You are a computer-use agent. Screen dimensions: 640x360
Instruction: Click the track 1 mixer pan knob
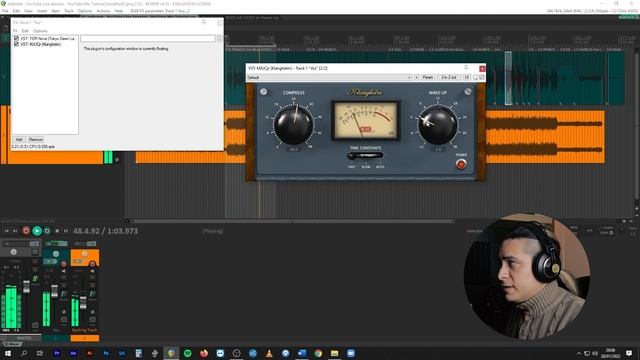tap(56, 254)
